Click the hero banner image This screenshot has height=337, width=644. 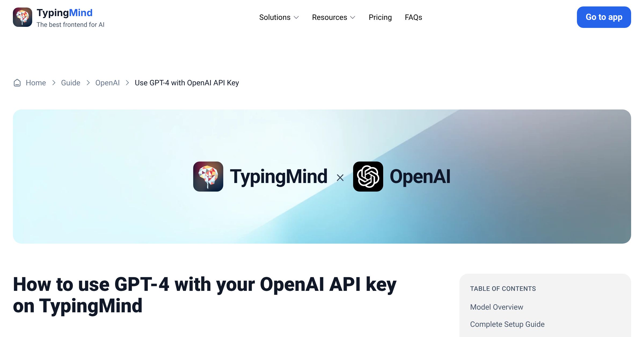point(322,177)
